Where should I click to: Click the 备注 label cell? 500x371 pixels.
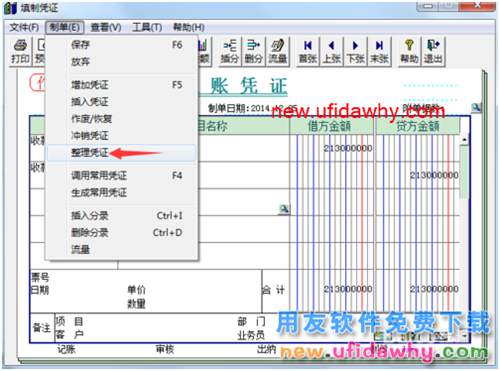42,328
